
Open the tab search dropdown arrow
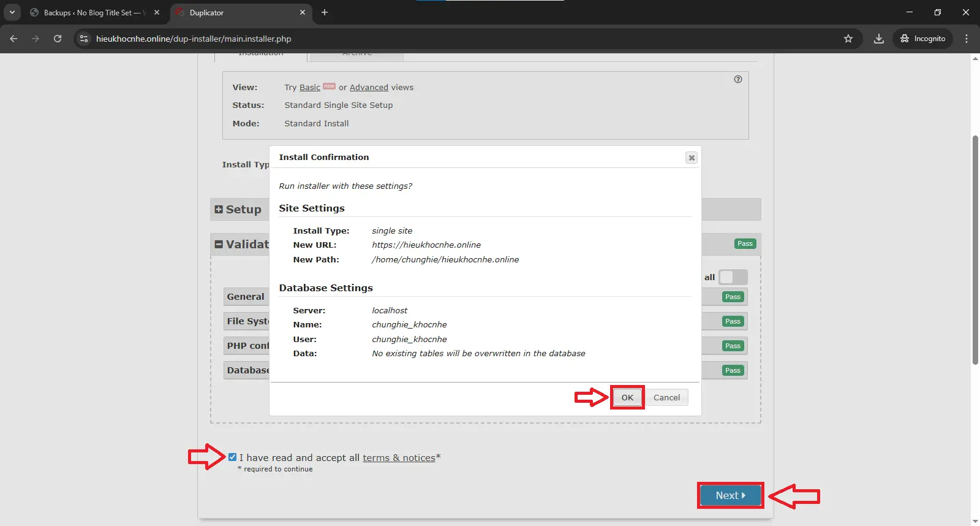pyautogui.click(x=12, y=12)
